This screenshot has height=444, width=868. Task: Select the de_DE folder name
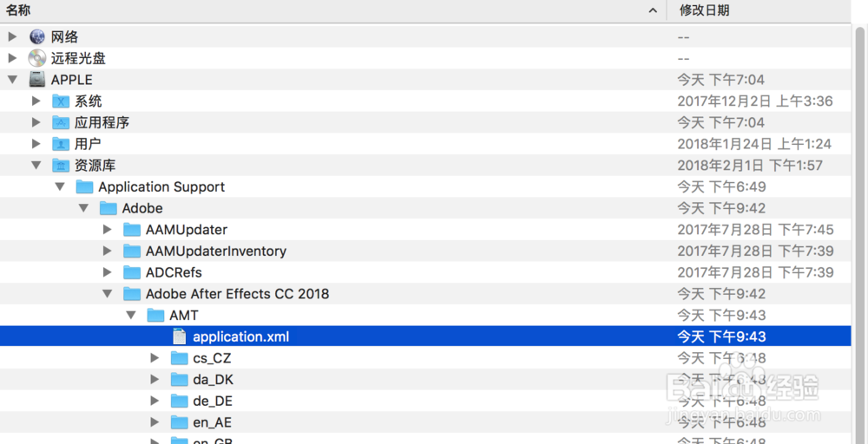[213, 401]
